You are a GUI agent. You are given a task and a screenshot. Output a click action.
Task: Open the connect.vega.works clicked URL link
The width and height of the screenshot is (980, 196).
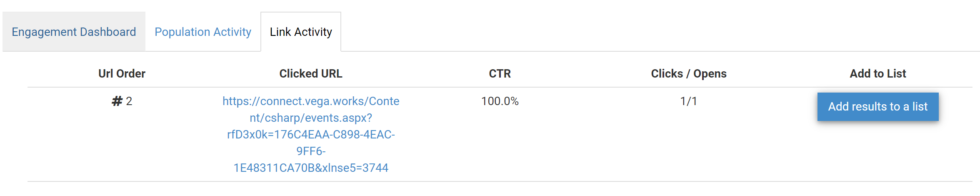[311, 134]
